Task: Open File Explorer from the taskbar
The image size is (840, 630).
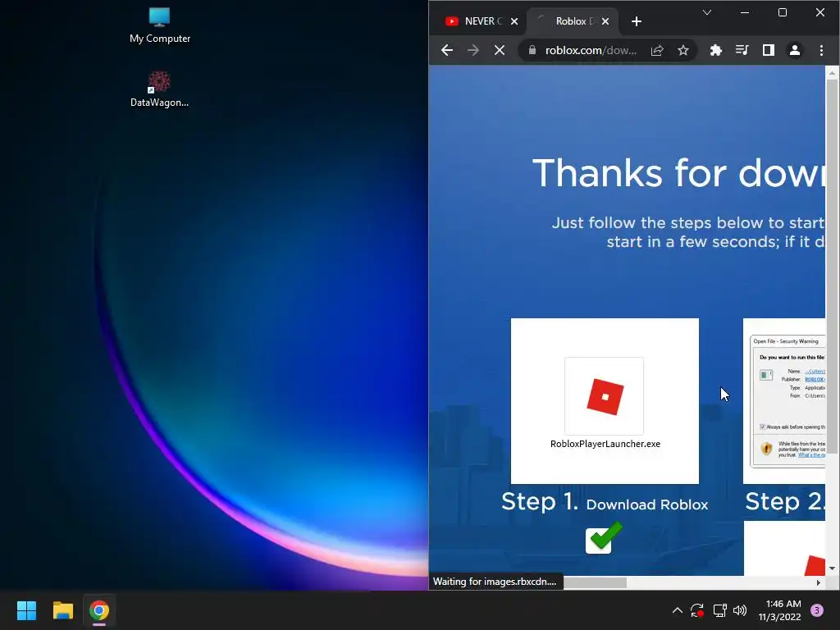Action: 62,610
